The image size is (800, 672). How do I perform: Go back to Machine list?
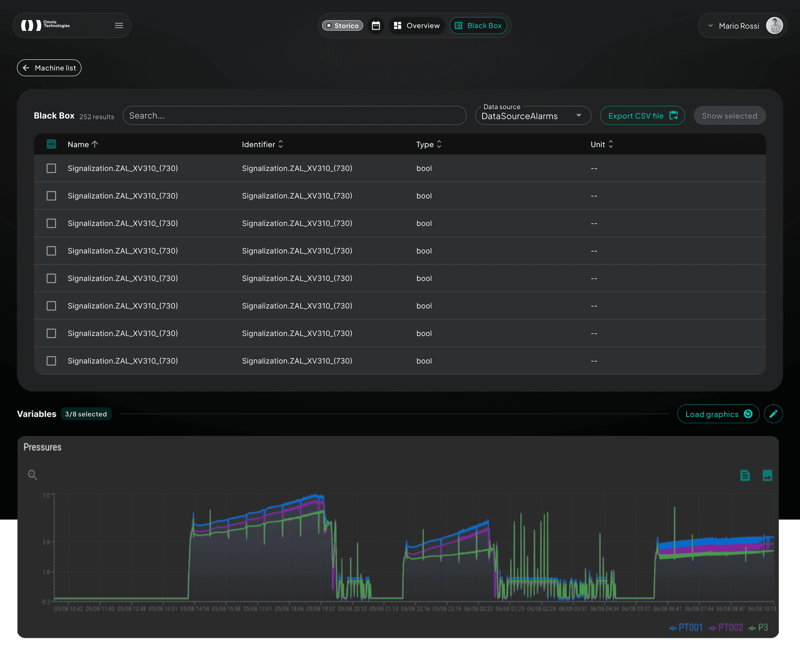click(49, 68)
